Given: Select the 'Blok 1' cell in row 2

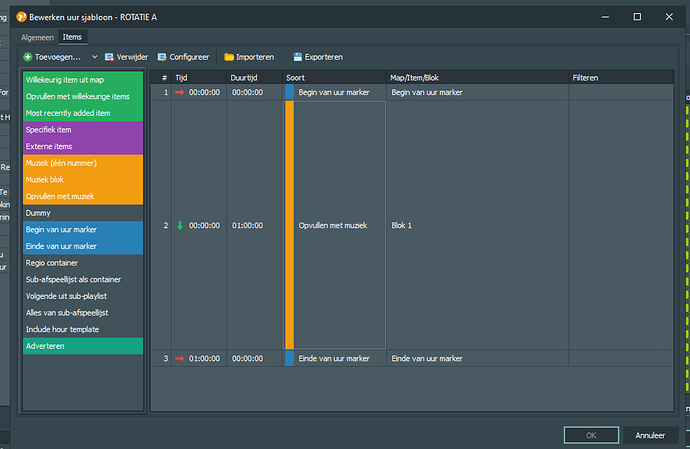Looking at the screenshot, I should tap(402, 225).
